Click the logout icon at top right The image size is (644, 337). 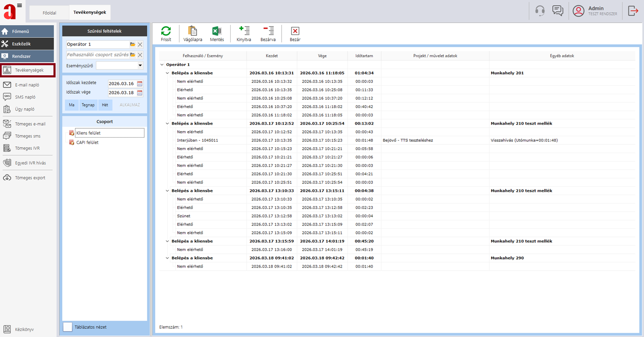[633, 11]
